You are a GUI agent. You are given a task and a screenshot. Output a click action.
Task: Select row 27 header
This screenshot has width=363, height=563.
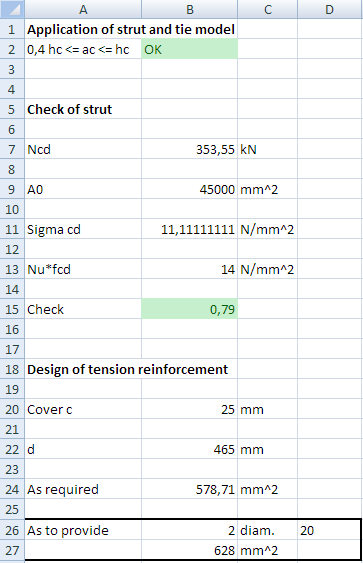[12, 550]
